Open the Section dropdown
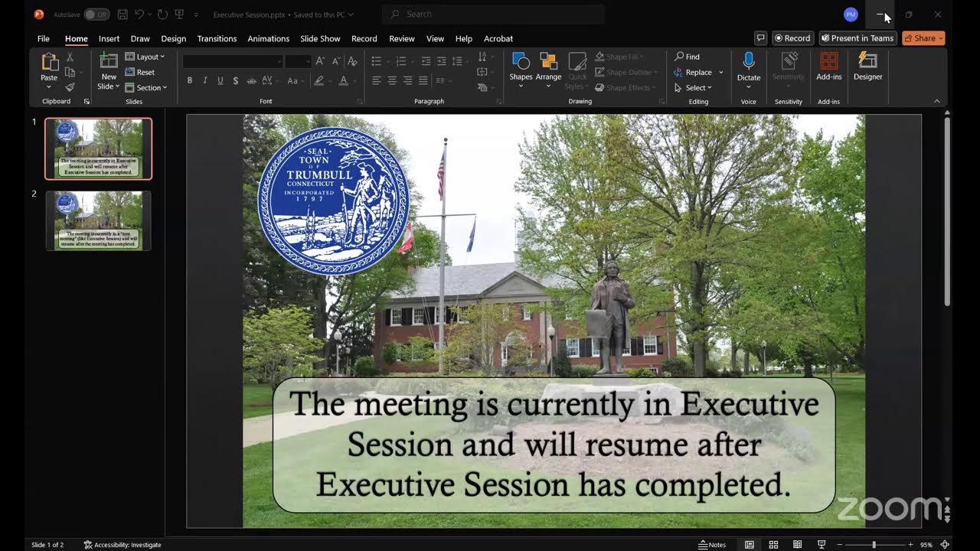 [146, 87]
